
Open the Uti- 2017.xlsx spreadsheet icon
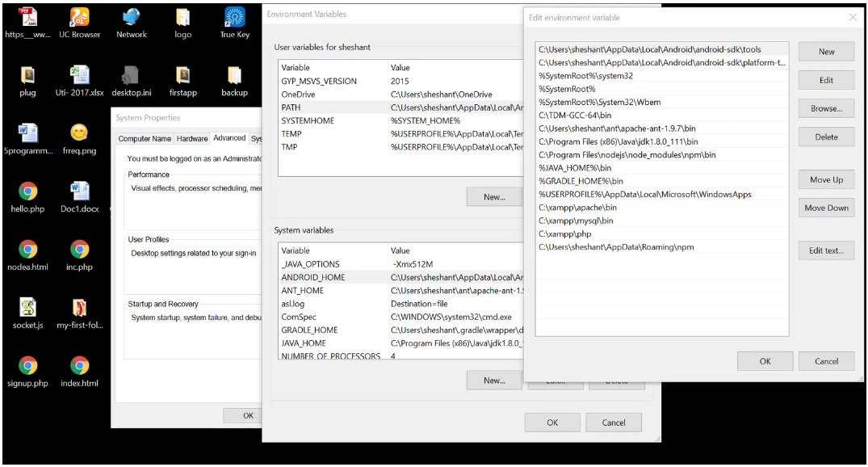click(79, 76)
